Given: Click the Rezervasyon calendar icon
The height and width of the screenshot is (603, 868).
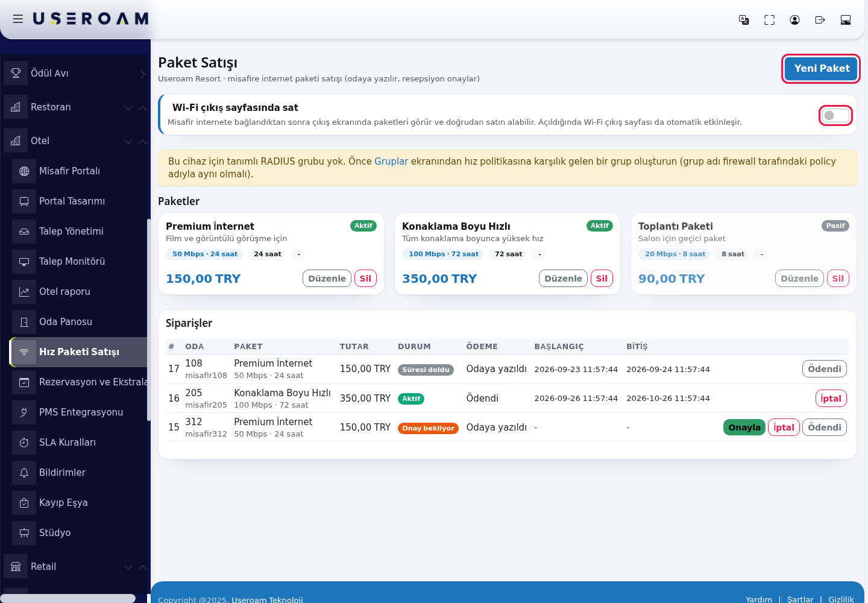Looking at the screenshot, I should coord(24,382).
